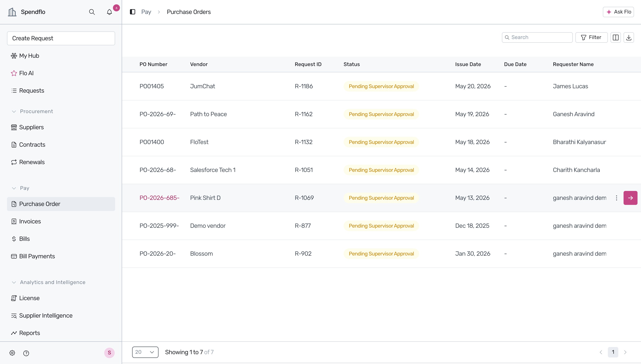Open Invoices in the sidebar
This screenshot has height=364, width=641.
point(61,221)
